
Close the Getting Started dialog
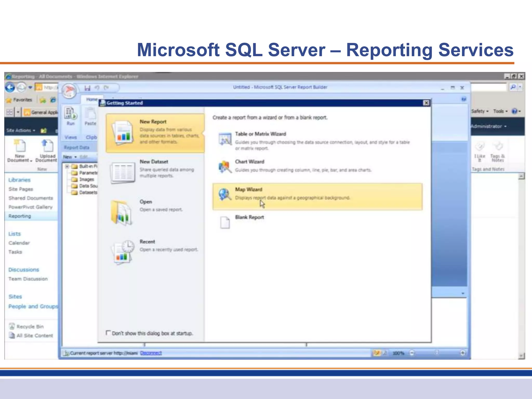click(426, 103)
